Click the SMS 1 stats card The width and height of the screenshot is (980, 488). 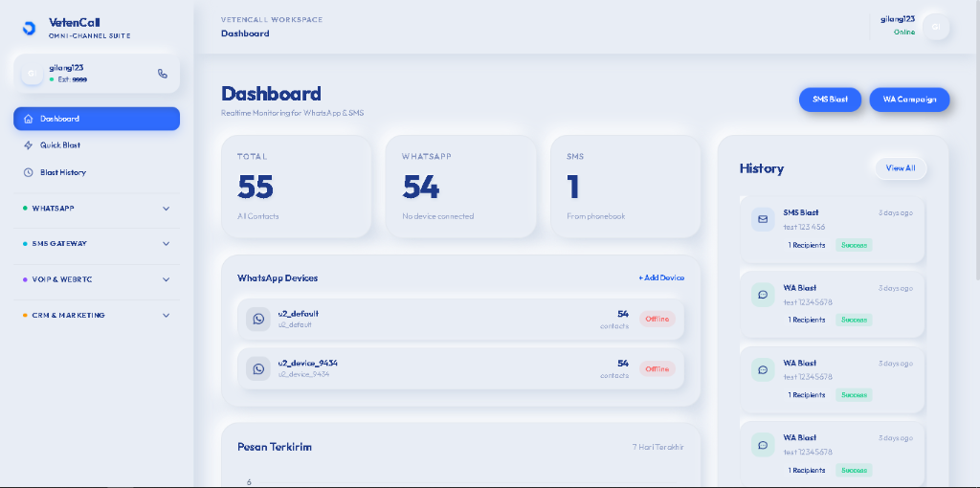[625, 187]
